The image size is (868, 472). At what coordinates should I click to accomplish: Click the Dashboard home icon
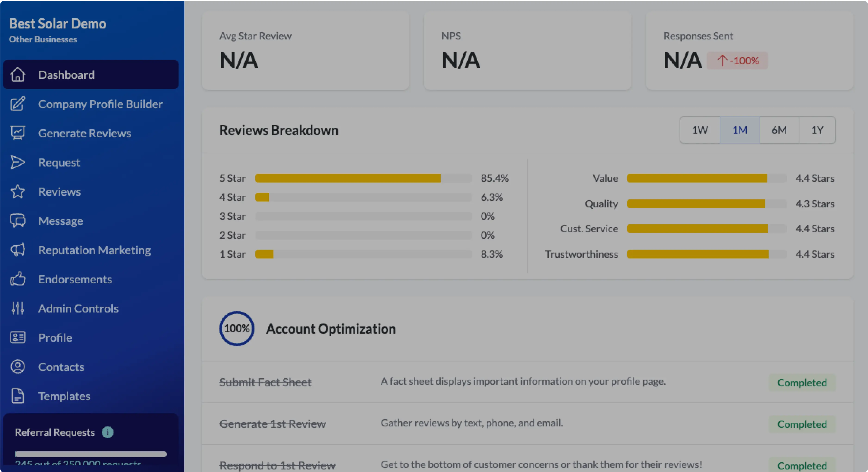pyautogui.click(x=18, y=74)
